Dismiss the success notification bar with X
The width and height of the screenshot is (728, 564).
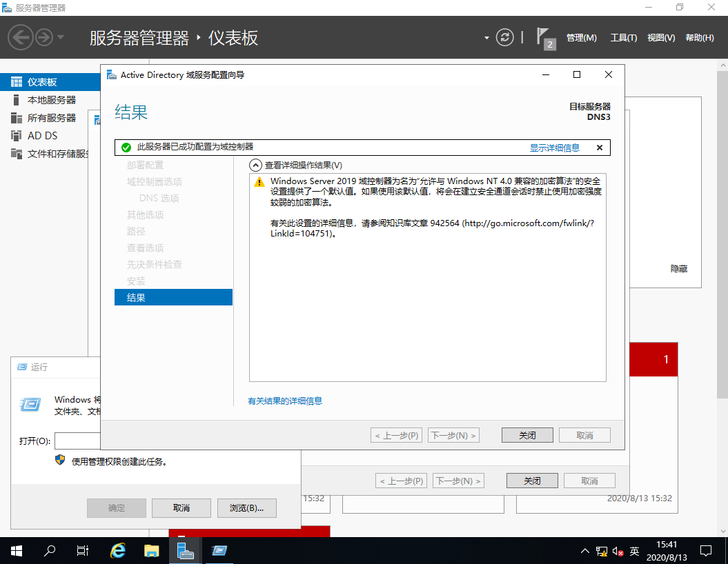pos(600,148)
